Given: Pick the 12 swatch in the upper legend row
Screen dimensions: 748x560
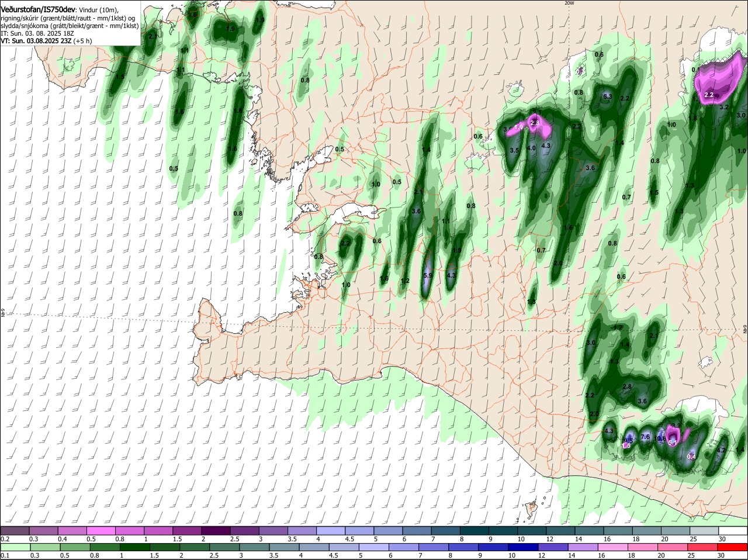Looking at the screenshot, I should point(561,531).
